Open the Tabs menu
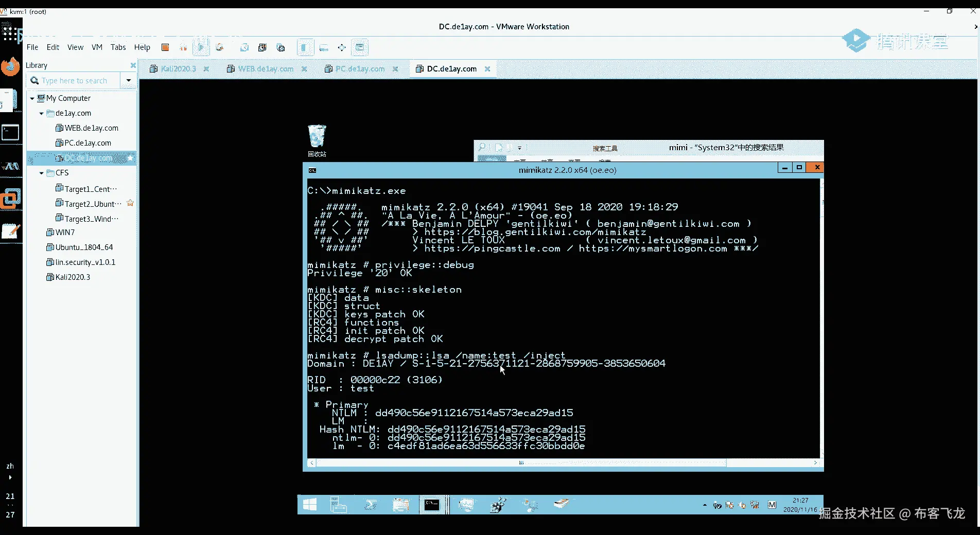The width and height of the screenshot is (980, 535). coord(118,47)
